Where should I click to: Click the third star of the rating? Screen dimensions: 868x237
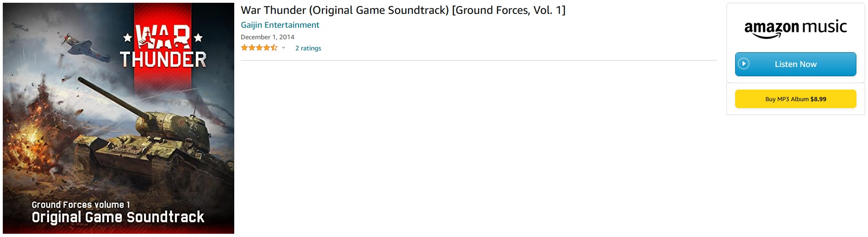tap(259, 48)
